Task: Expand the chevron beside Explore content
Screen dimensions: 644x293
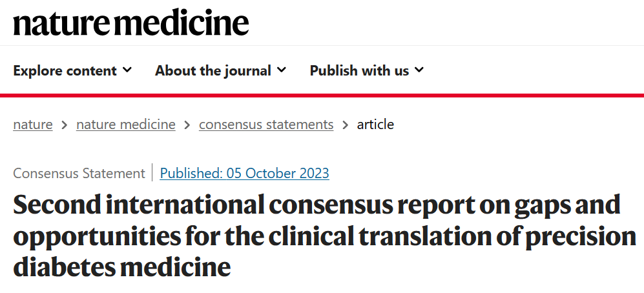Action: (127, 70)
